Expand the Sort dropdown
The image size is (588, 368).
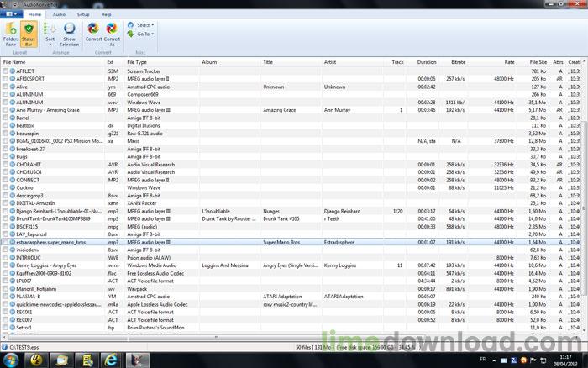pos(50,39)
